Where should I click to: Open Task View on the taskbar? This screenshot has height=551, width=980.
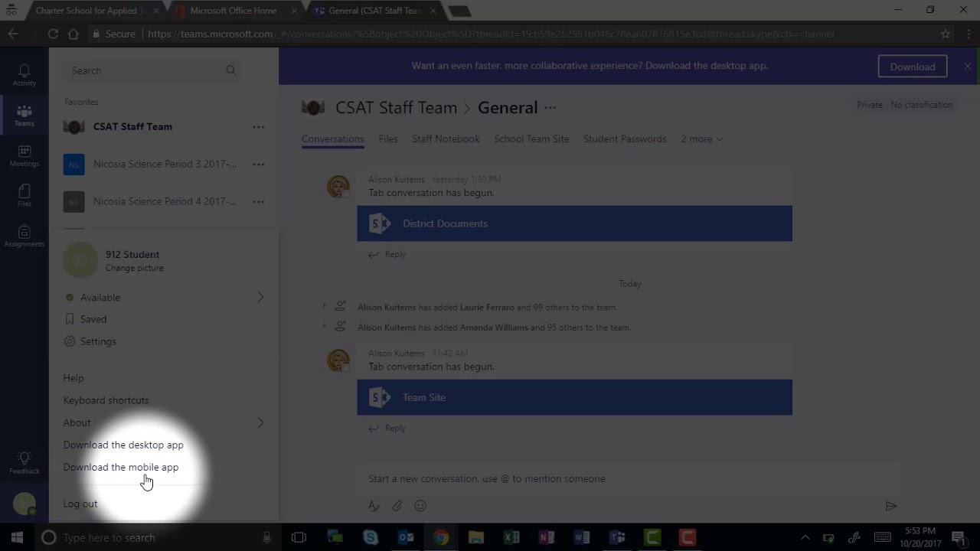[299, 537]
